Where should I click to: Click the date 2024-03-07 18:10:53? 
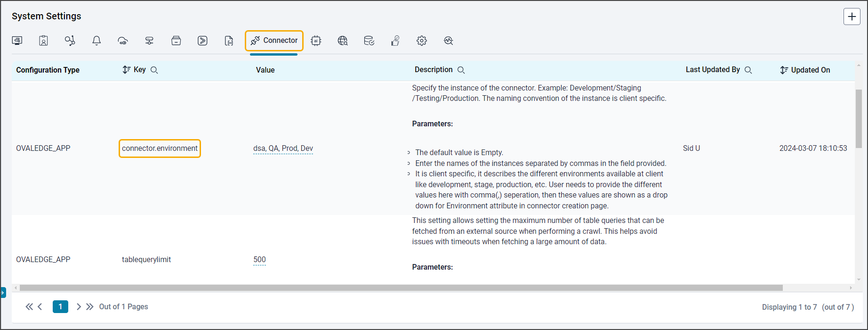click(813, 148)
